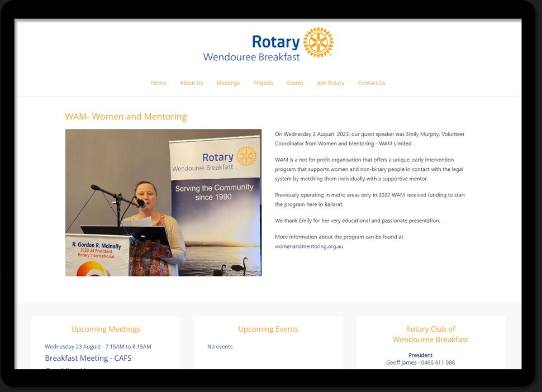Click the Upcoming Meetings panel heading

(x=106, y=329)
